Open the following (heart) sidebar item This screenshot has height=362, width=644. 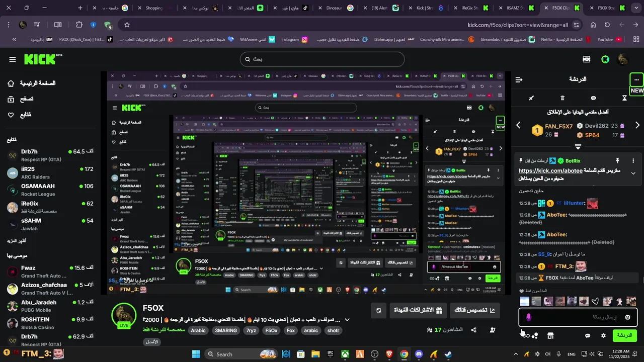point(19,115)
